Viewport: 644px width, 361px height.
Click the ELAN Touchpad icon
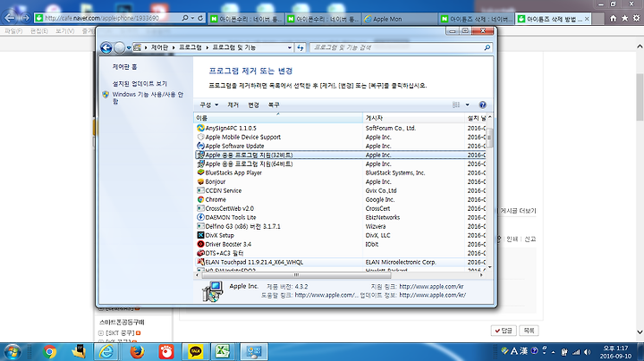(200, 262)
